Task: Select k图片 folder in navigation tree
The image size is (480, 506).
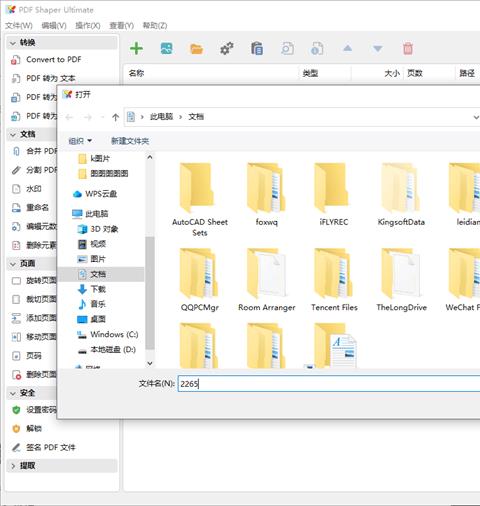Action: click(x=94, y=159)
